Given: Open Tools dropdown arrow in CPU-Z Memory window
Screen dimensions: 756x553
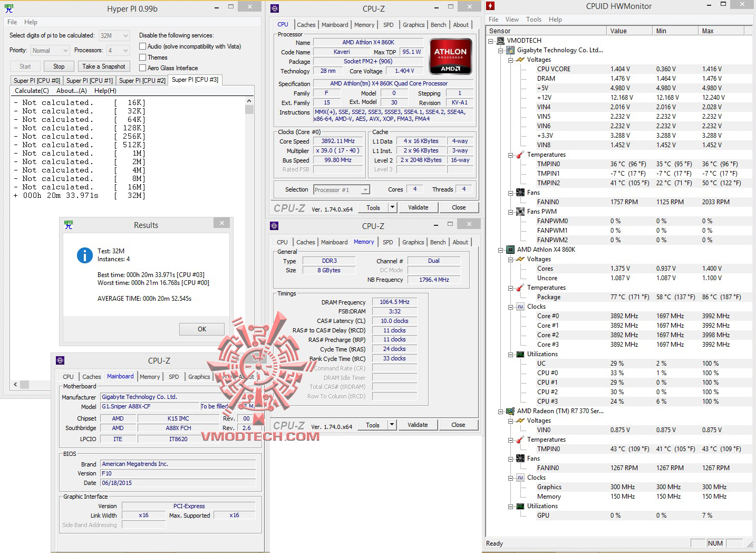Looking at the screenshot, I should point(392,425).
